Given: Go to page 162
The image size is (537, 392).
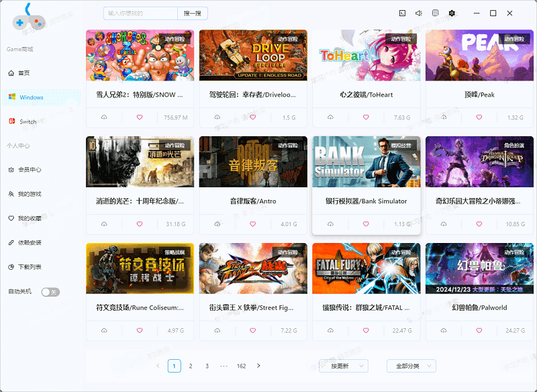Looking at the screenshot, I should click(x=241, y=366).
